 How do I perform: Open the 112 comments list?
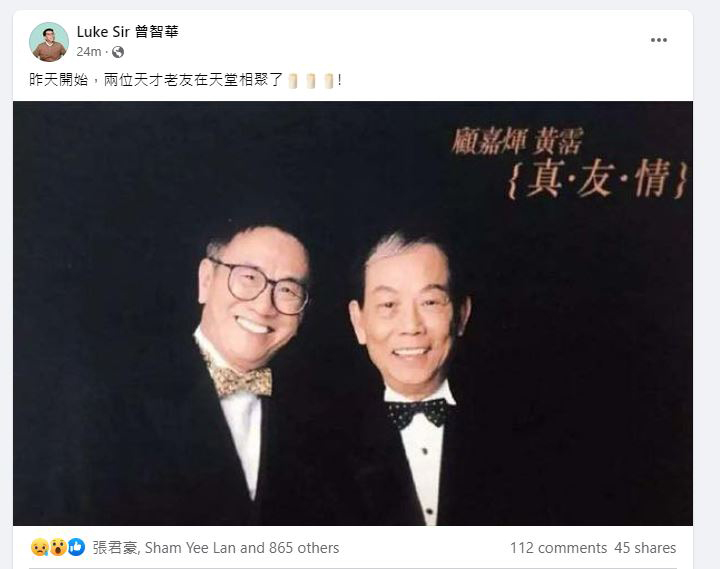(x=558, y=548)
